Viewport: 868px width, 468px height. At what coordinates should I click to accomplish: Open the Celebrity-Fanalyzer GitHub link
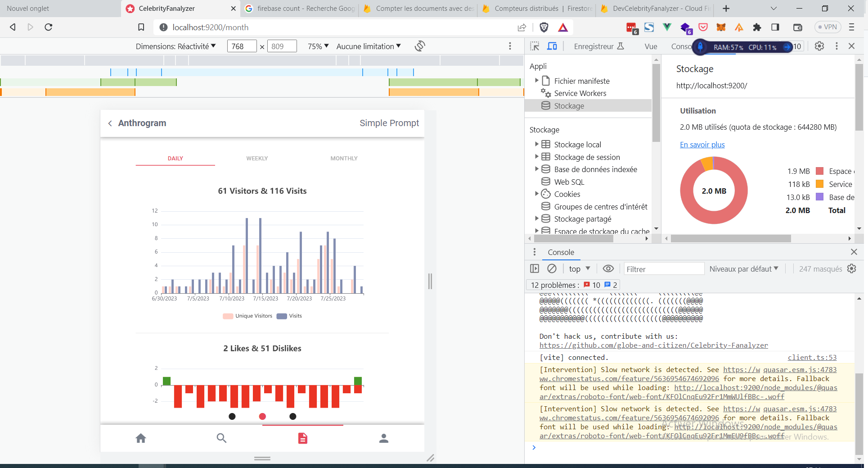[x=653, y=345]
